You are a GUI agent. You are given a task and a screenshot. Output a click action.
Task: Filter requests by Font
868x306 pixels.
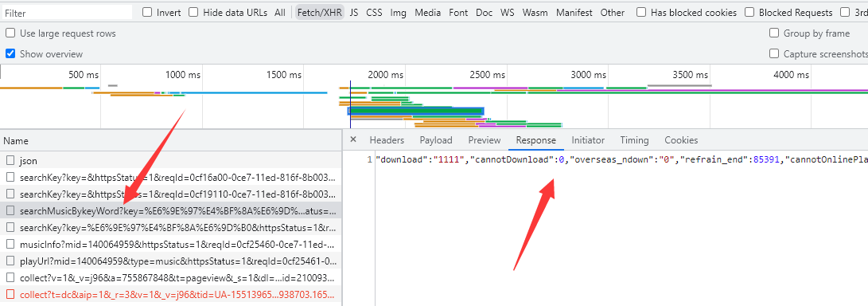pyautogui.click(x=458, y=12)
